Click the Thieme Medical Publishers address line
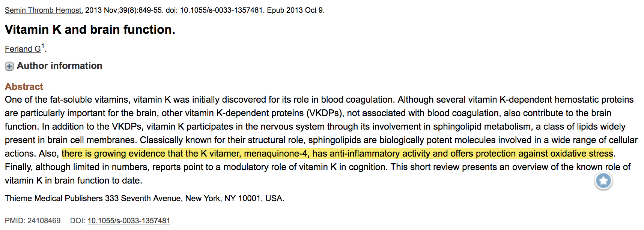Screen dimensions: 644x230 144,198
